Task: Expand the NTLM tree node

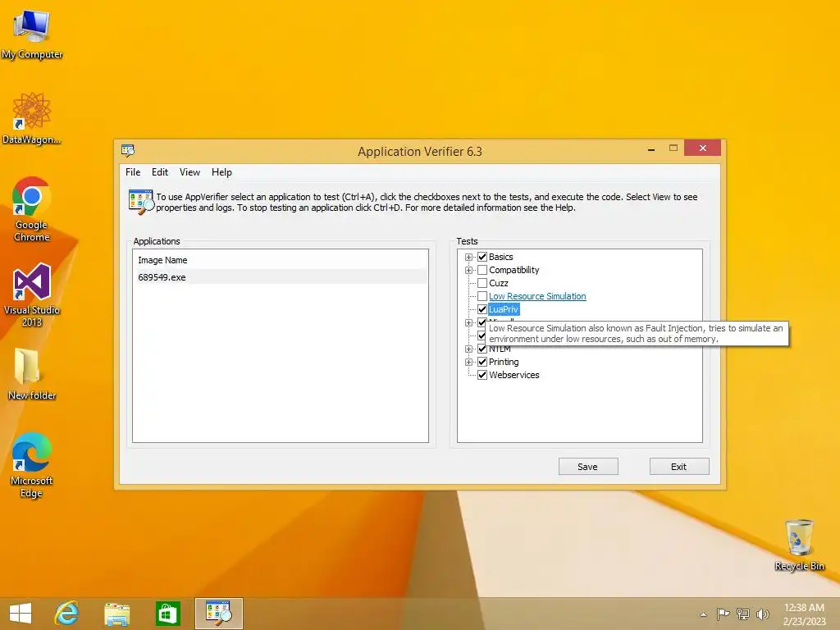Action: point(468,349)
